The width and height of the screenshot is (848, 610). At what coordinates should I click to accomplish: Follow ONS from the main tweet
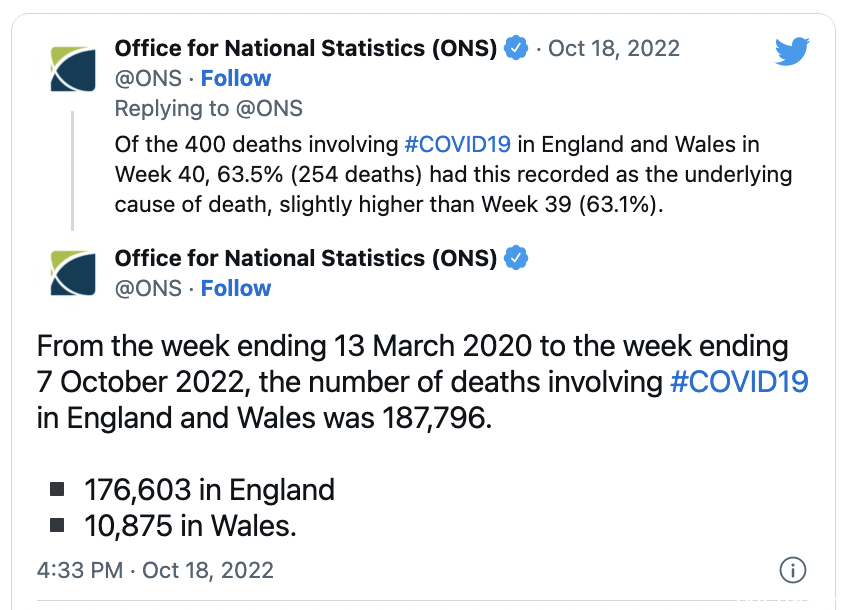[236, 288]
